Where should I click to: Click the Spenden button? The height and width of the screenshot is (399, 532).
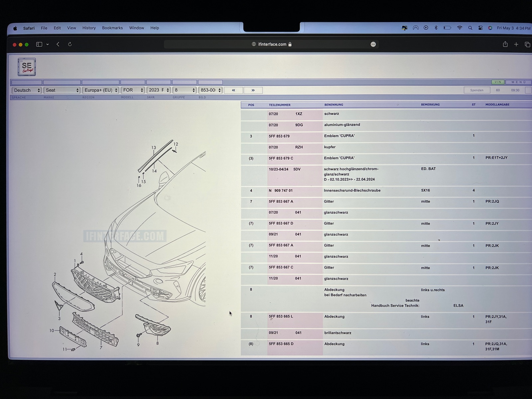click(477, 90)
